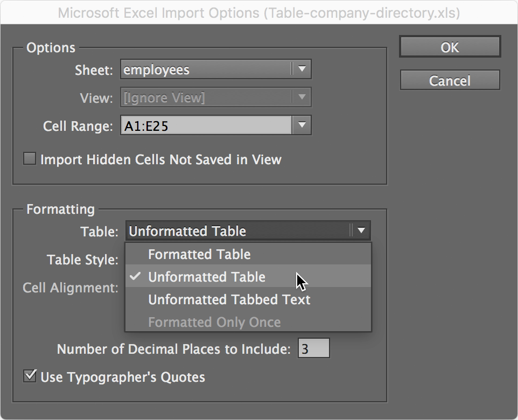This screenshot has height=420, width=518.
Task: Click the Options group border label
Action: [51, 47]
